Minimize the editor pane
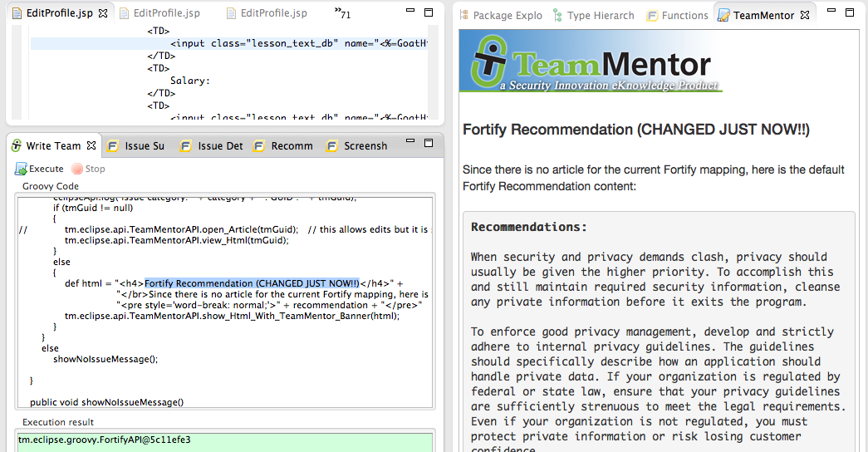Image resolution: width=868 pixels, height=452 pixels. (x=410, y=10)
